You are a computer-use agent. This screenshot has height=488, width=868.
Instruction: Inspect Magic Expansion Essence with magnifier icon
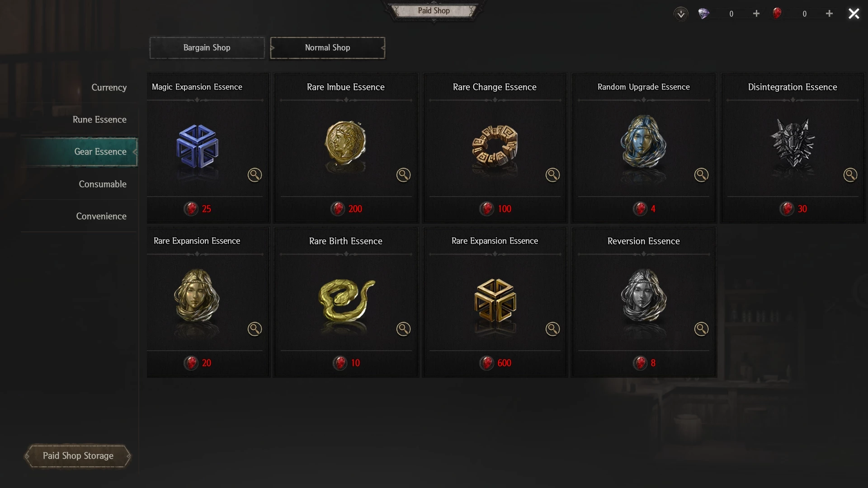(255, 175)
